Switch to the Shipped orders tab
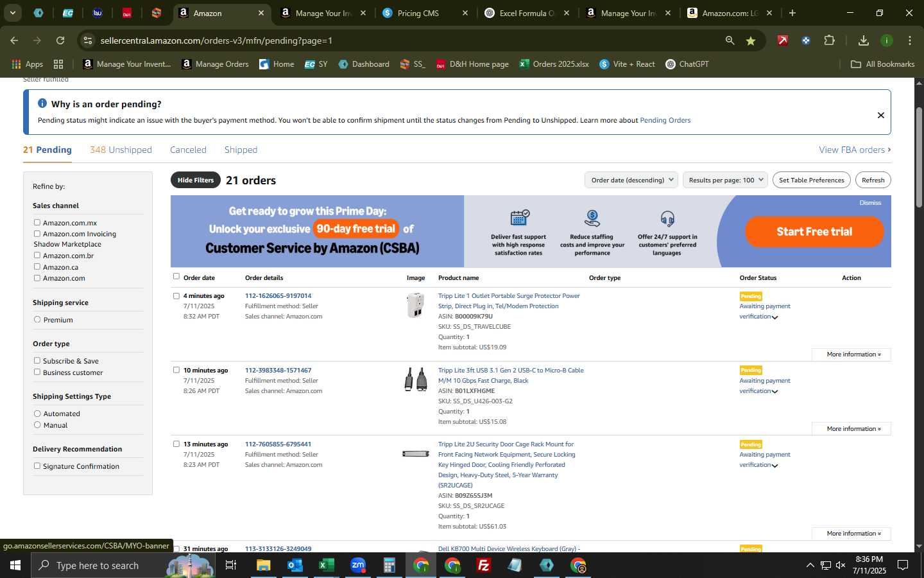 coord(241,150)
